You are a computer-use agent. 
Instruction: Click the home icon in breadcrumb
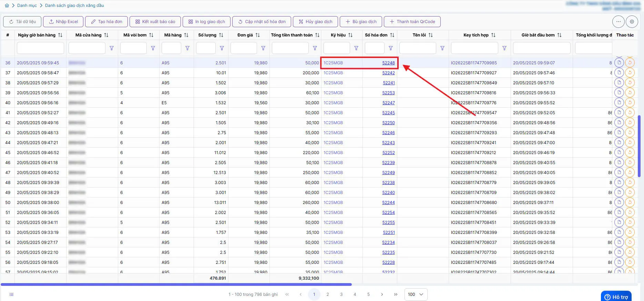[x=7, y=6]
